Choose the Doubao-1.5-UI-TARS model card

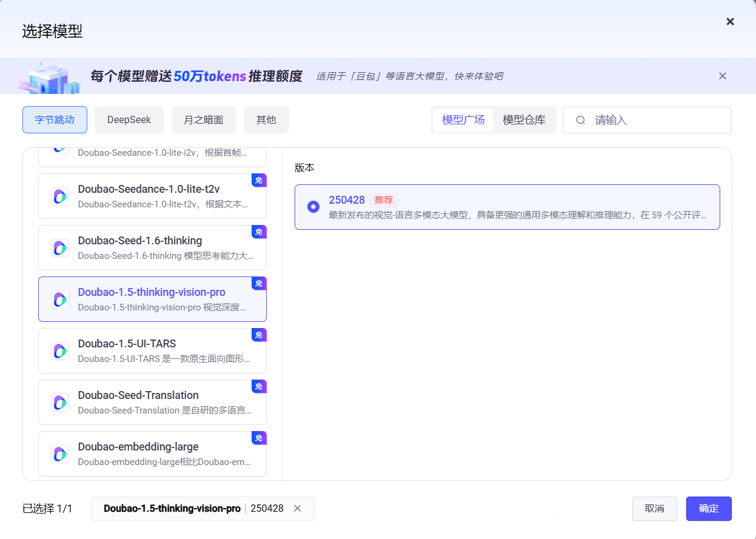pos(152,351)
